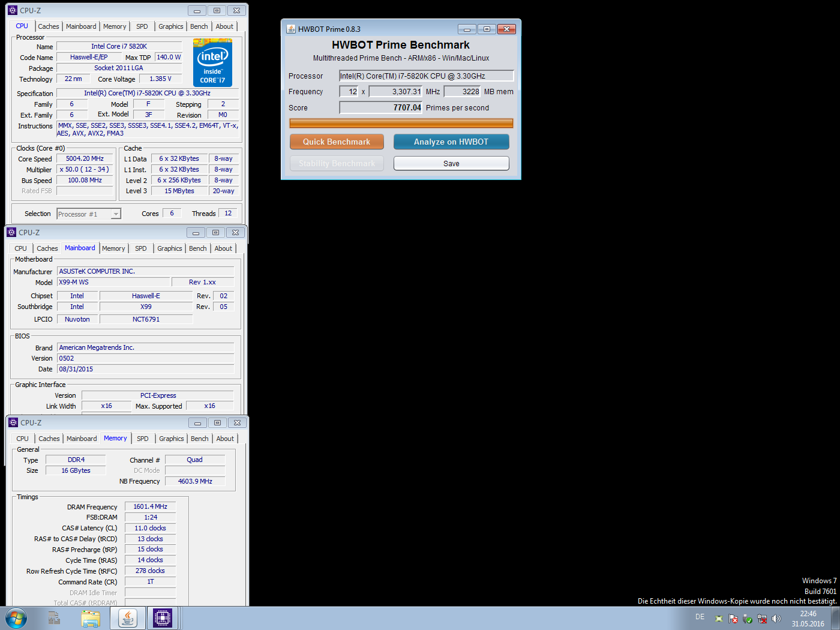Click the DE language indicator

(700, 617)
